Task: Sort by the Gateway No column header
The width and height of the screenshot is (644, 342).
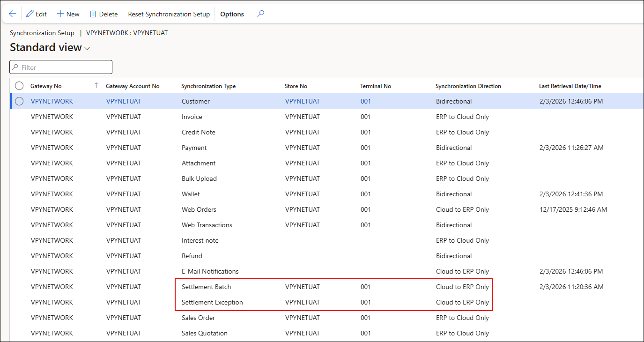Action: (x=46, y=86)
